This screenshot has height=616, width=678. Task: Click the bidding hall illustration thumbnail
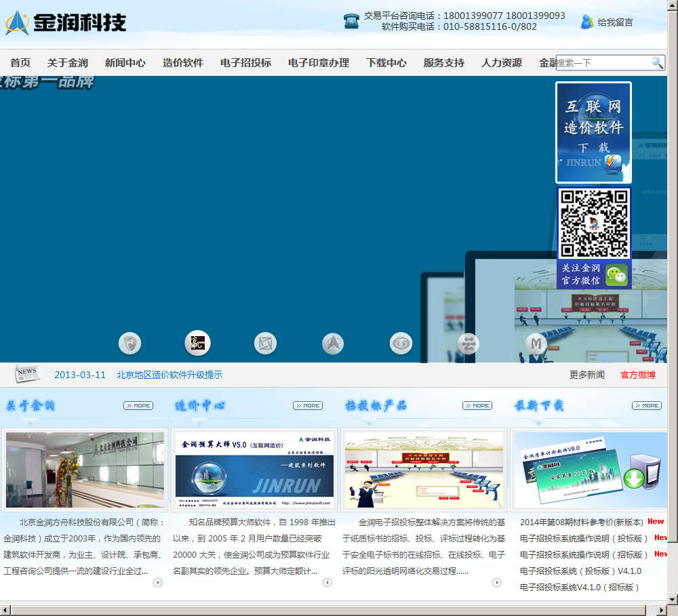pyautogui.click(x=424, y=470)
